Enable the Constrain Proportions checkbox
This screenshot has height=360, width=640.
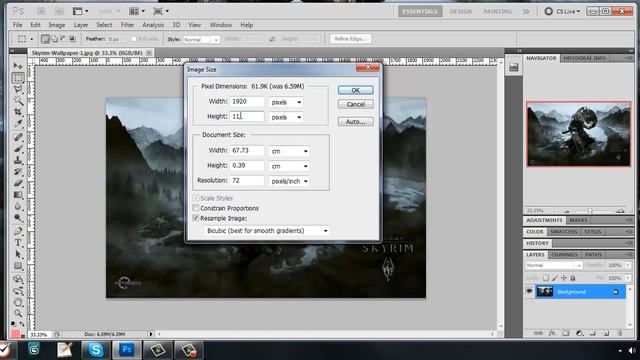click(x=196, y=208)
